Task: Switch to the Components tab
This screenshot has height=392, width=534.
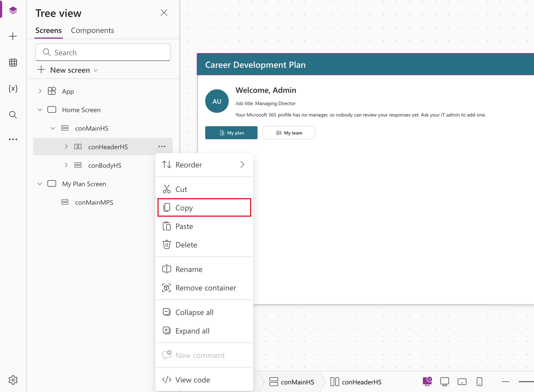Action: click(x=92, y=30)
